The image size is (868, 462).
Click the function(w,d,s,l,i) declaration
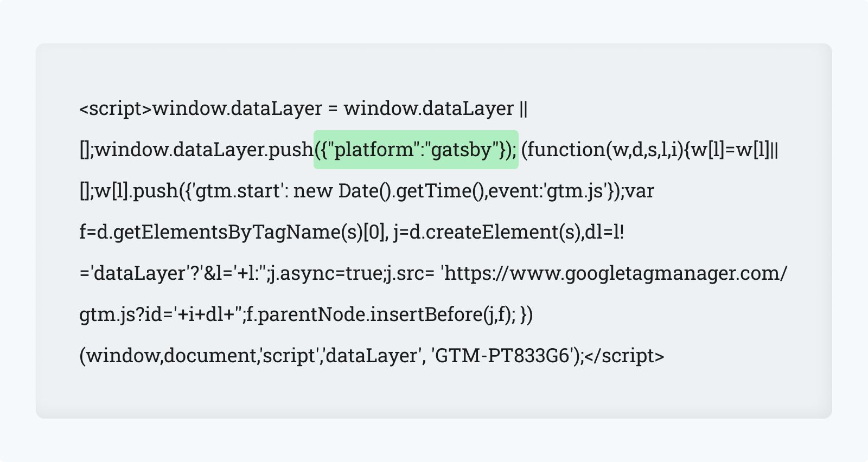[x=605, y=150]
